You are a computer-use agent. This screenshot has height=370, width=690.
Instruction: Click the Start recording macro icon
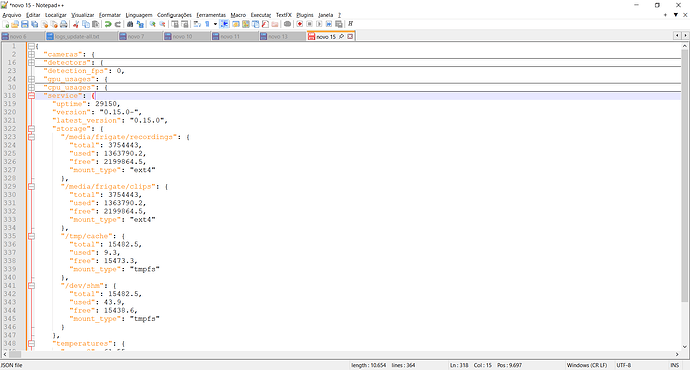300,24
